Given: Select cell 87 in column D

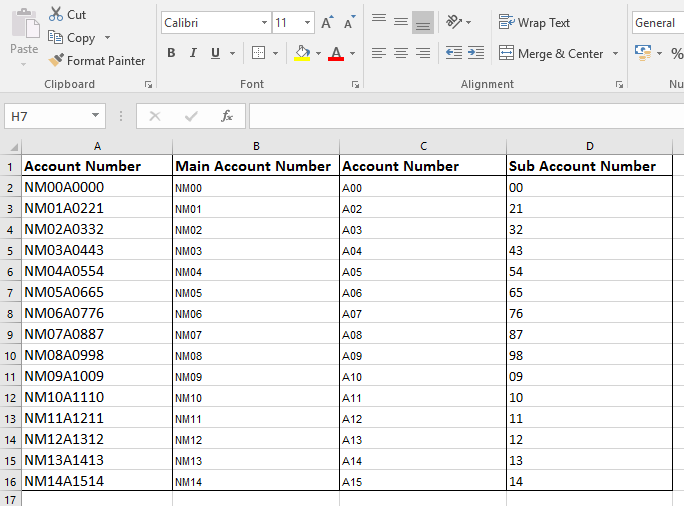Looking at the screenshot, I should click(x=589, y=335).
